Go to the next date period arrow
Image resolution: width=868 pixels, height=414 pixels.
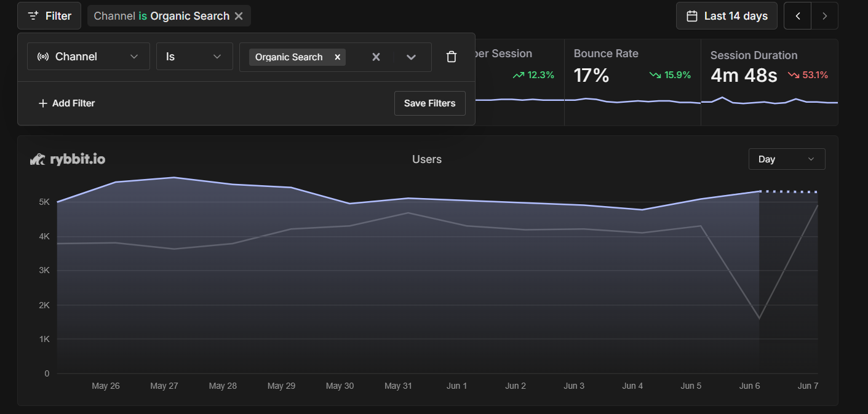825,16
